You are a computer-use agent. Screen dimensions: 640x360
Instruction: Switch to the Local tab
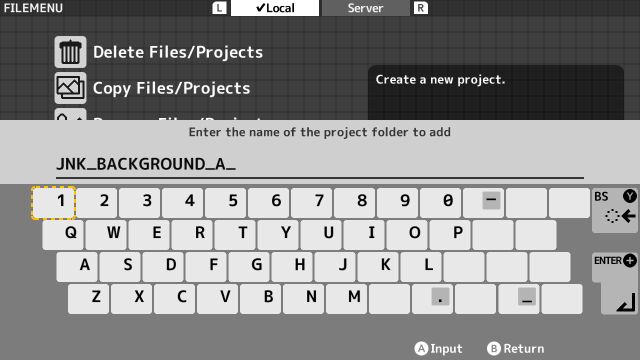[x=275, y=8]
